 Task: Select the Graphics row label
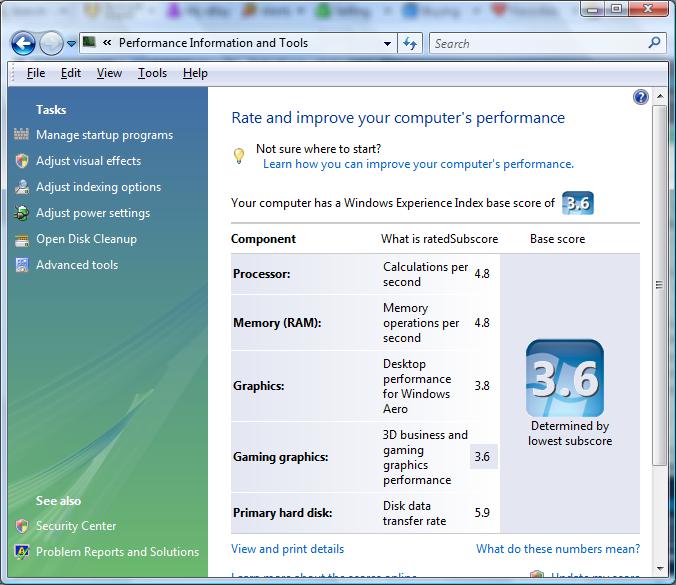259,386
